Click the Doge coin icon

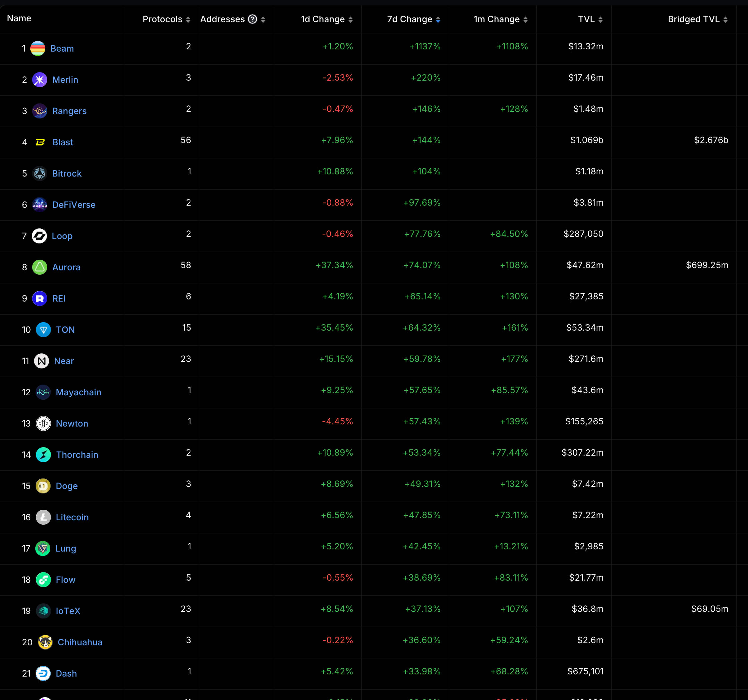point(43,486)
